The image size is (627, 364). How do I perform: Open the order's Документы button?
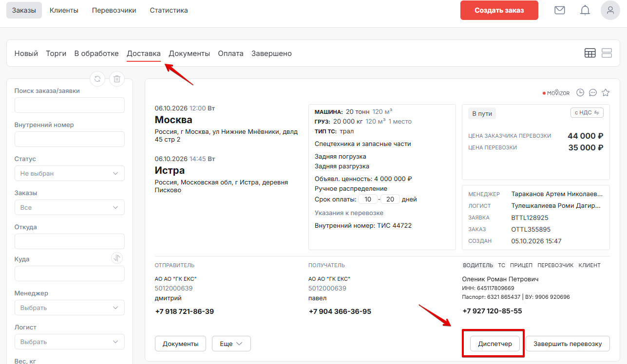pyautogui.click(x=180, y=344)
